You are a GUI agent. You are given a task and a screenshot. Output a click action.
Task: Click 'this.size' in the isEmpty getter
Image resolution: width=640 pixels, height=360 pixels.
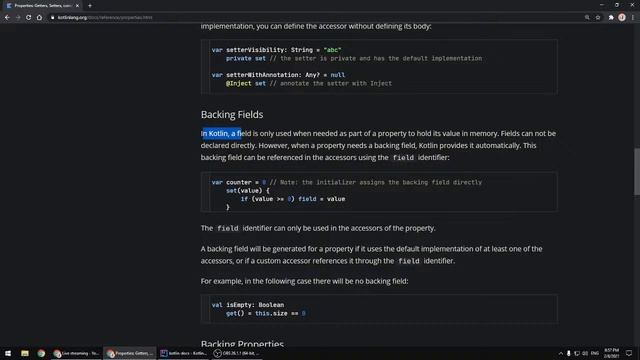pos(271,313)
